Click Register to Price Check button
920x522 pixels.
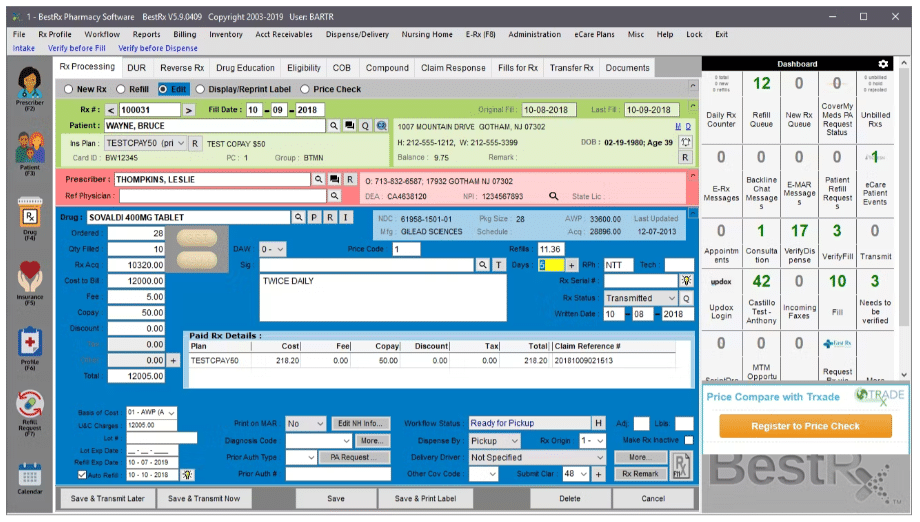(805, 426)
